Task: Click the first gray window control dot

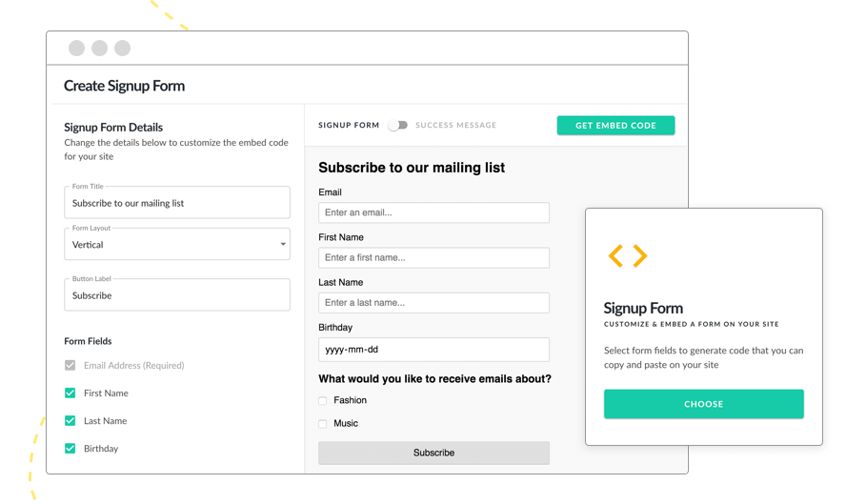Action: tap(77, 48)
